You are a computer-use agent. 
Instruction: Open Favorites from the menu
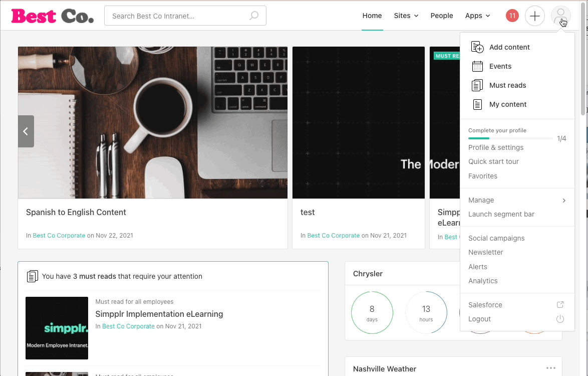tap(483, 176)
